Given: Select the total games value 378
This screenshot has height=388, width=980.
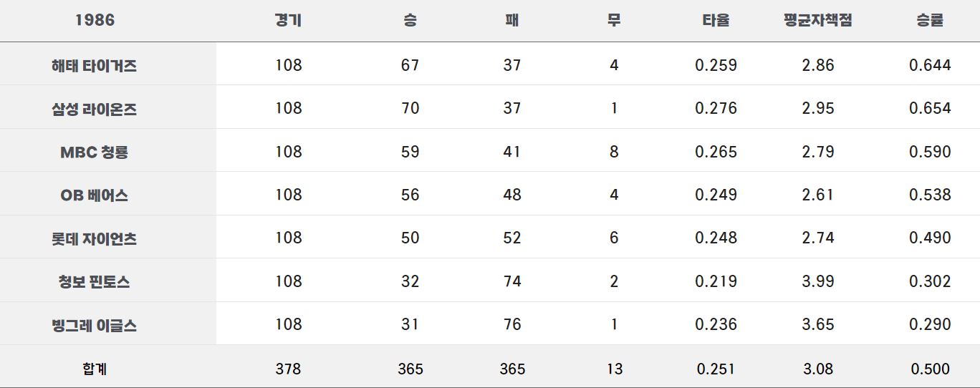Looking at the screenshot, I should point(288,369).
